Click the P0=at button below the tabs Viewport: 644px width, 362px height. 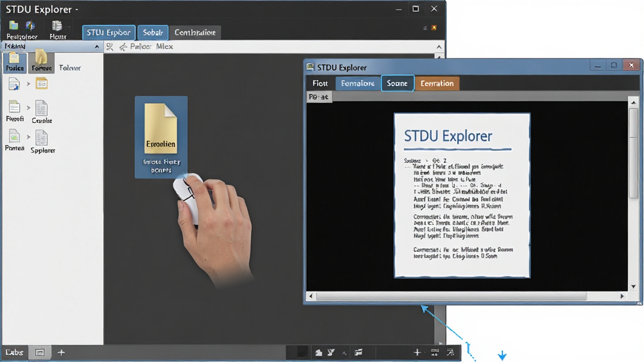(x=319, y=97)
